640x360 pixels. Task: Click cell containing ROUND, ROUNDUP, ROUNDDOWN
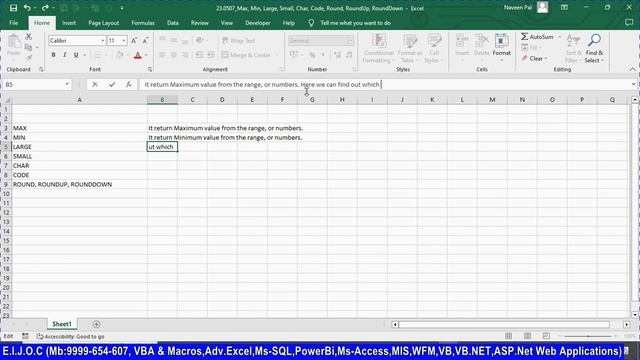click(x=80, y=184)
